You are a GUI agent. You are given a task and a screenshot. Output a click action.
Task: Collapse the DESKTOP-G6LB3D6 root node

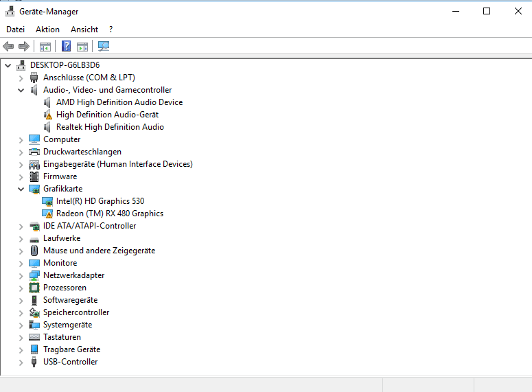(x=8, y=65)
